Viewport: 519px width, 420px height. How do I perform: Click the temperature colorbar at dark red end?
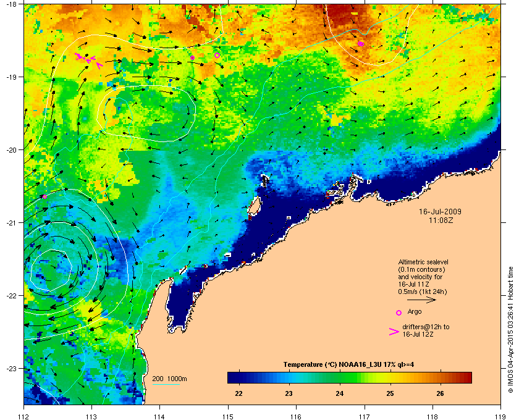pos(467,377)
